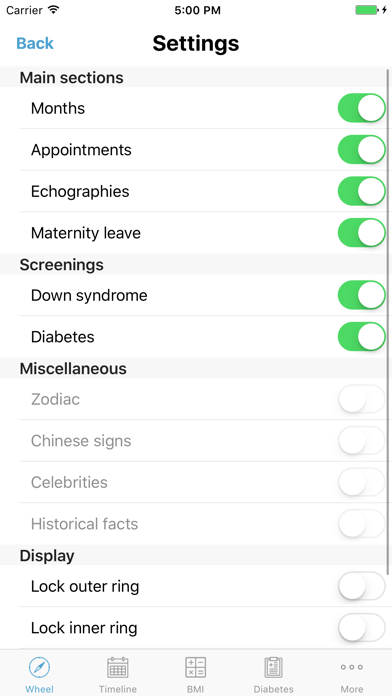392x696 pixels.
Task: Tap the Wi-Fi signal icon
Action: click(x=54, y=10)
